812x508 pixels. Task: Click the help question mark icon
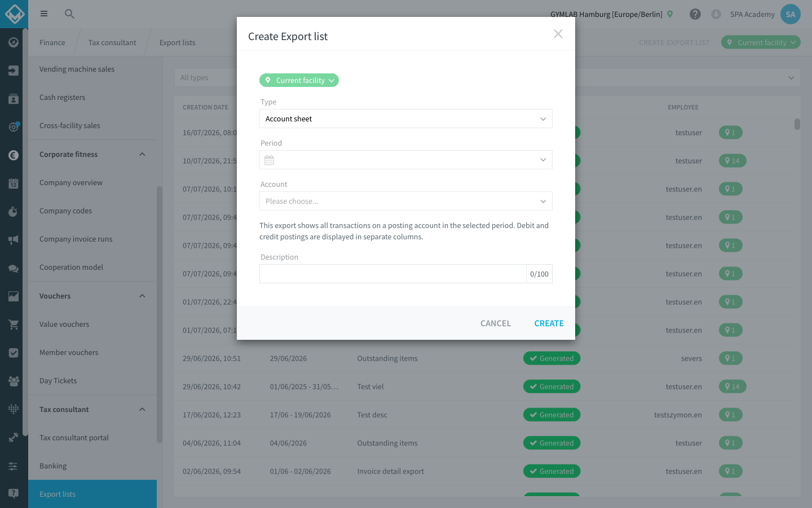click(695, 14)
